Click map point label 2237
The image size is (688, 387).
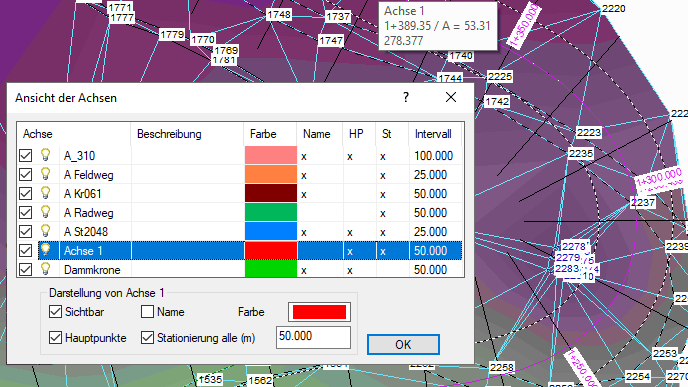point(643,202)
